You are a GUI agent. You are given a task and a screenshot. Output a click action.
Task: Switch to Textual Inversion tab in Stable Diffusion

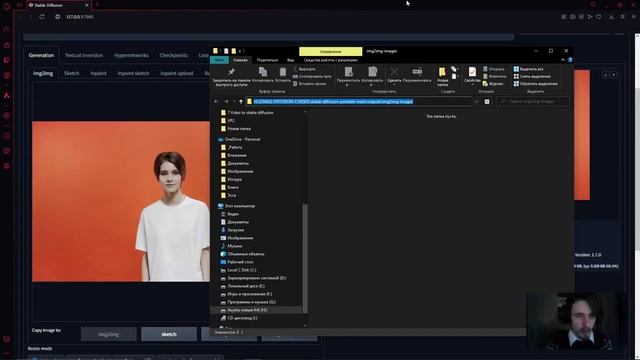pos(84,55)
